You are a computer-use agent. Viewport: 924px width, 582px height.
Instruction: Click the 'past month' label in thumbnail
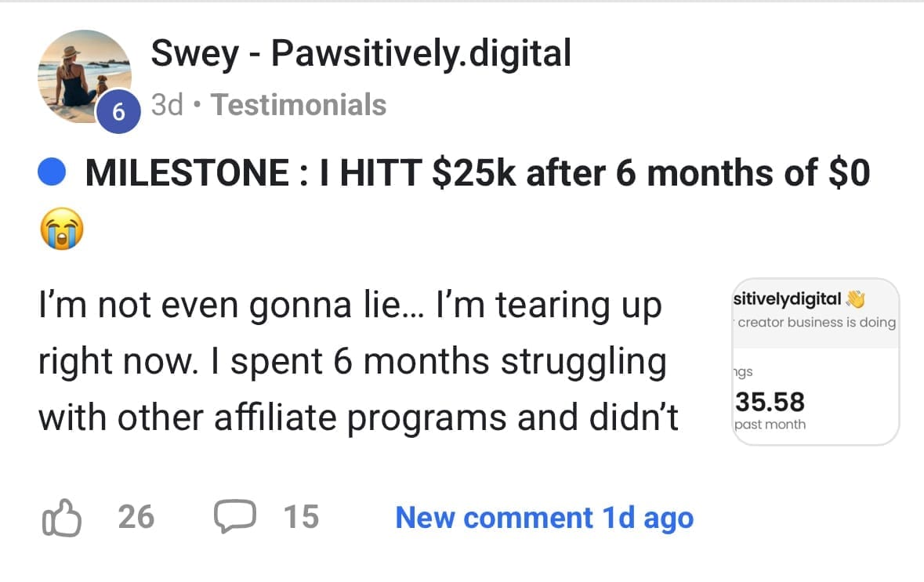[x=770, y=425]
